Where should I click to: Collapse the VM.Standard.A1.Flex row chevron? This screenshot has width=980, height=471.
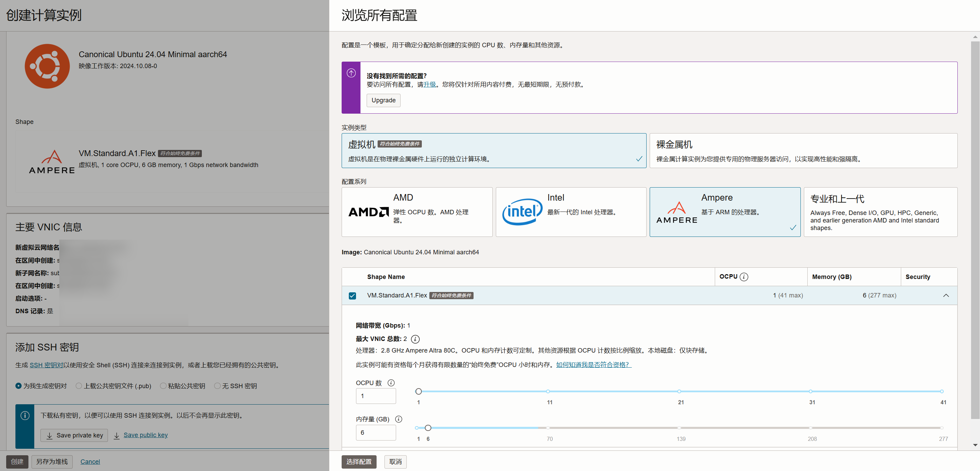(946, 295)
